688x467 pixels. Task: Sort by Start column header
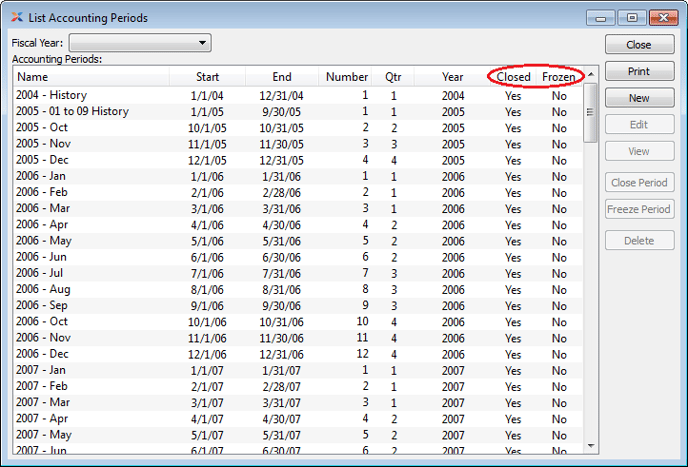click(x=207, y=77)
